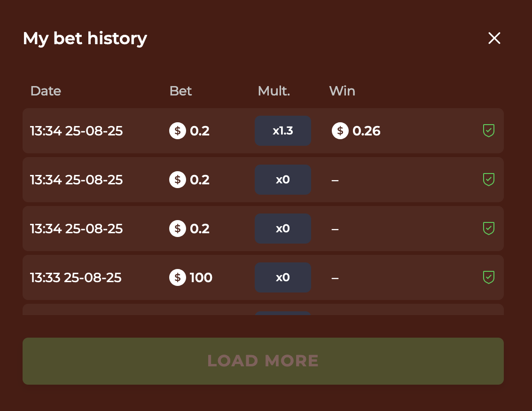Click the shield icon on the third 0.2 bet row
Screen dimensions: 532x411
pyautogui.click(x=489, y=229)
